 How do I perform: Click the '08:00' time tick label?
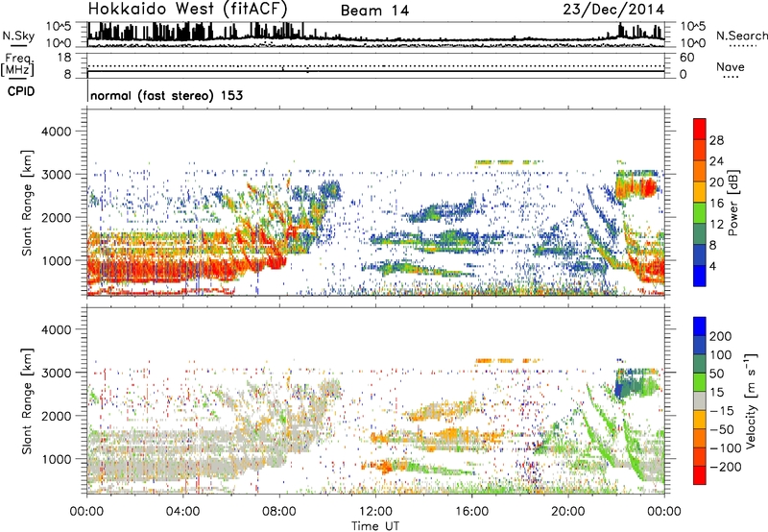pos(278,512)
